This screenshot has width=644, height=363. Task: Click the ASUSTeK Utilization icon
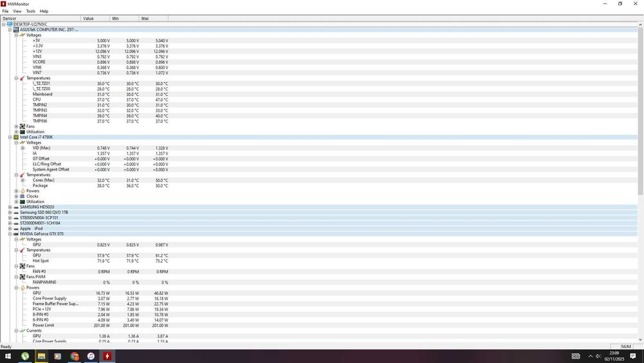point(23,132)
